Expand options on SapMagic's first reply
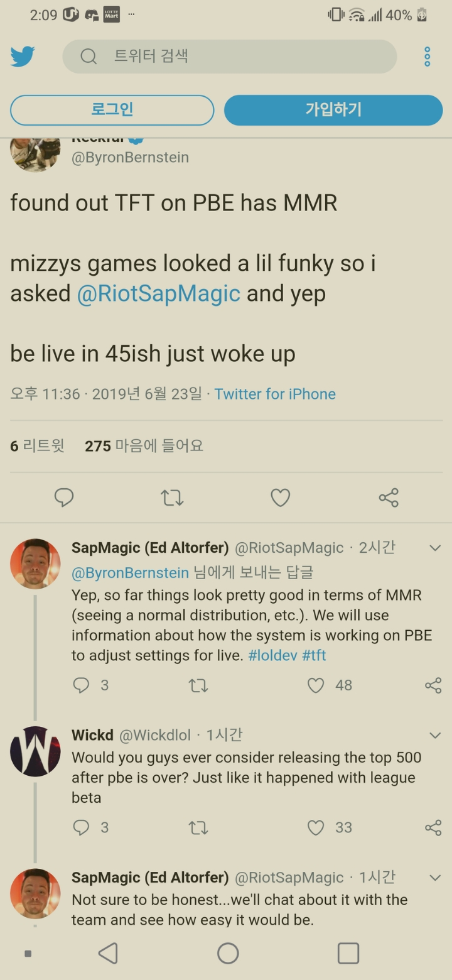452x980 pixels. tap(434, 548)
